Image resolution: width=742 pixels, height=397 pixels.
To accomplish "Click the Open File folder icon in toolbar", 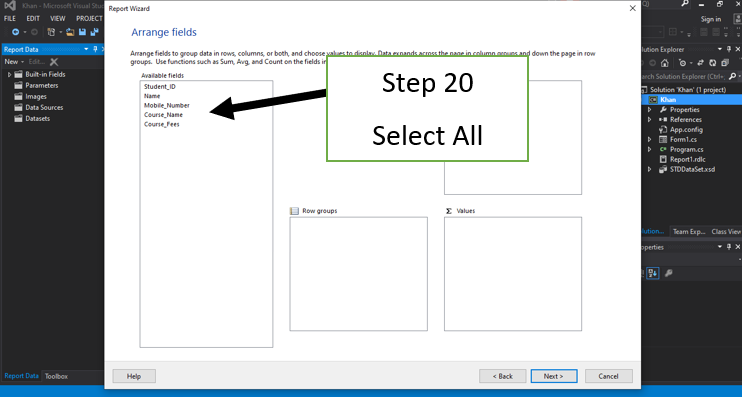I will [70, 32].
